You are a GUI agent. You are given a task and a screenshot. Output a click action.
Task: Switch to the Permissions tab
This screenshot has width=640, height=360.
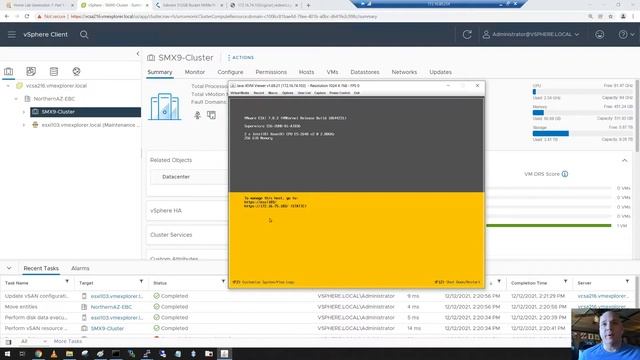[x=271, y=72]
